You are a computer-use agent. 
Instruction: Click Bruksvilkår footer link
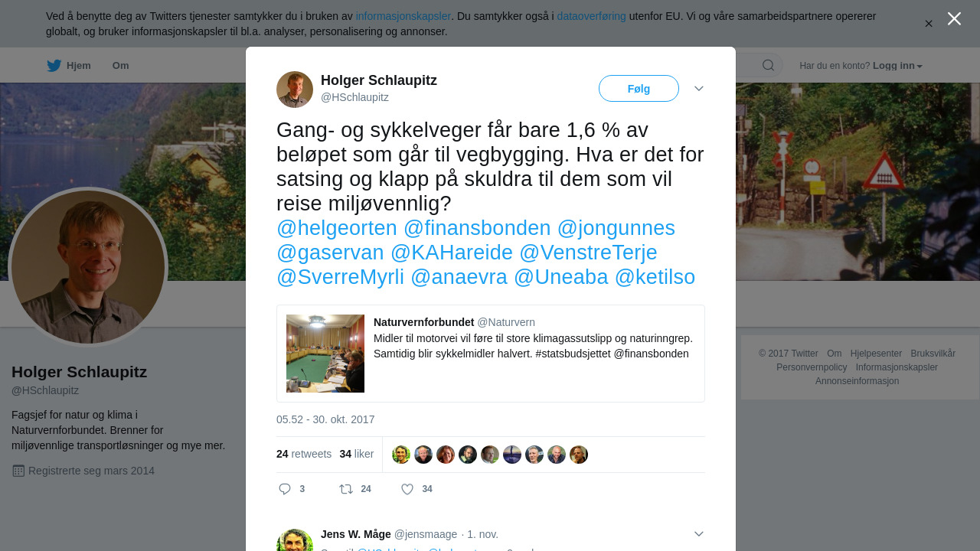tap(933, 354)
